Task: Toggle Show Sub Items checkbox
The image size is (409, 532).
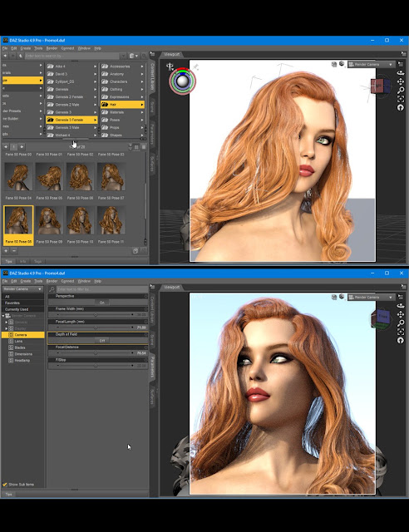Action: (x=5, y=484)
